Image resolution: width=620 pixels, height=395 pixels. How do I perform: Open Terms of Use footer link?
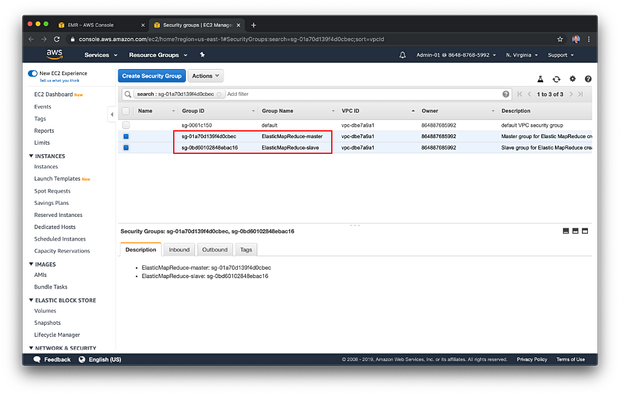click(x=571, y=359)
